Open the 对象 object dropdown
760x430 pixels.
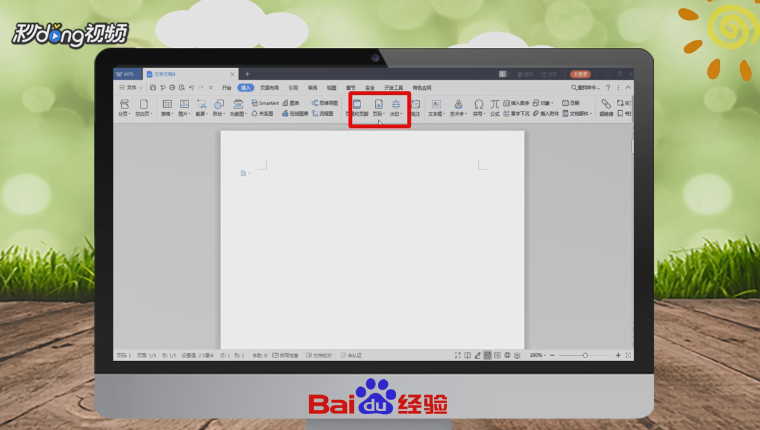543,103
